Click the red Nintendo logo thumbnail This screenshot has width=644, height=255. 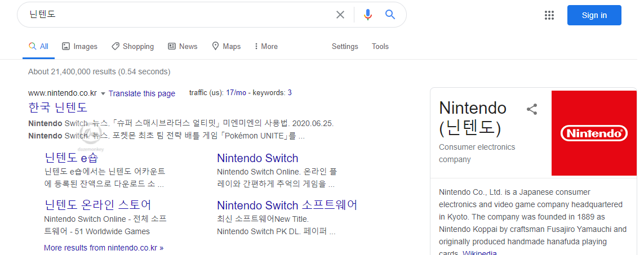pos(594,133)
